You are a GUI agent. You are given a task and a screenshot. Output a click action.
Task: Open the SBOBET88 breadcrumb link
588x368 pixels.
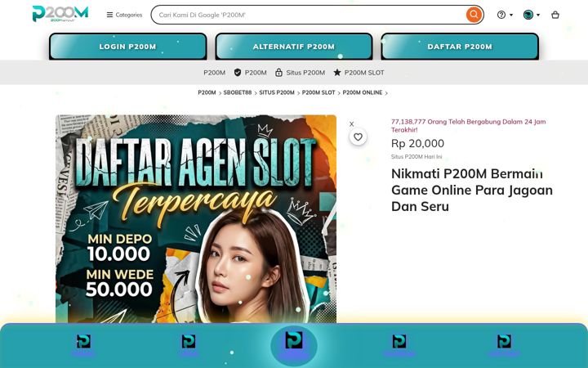(x=238, y=92)
